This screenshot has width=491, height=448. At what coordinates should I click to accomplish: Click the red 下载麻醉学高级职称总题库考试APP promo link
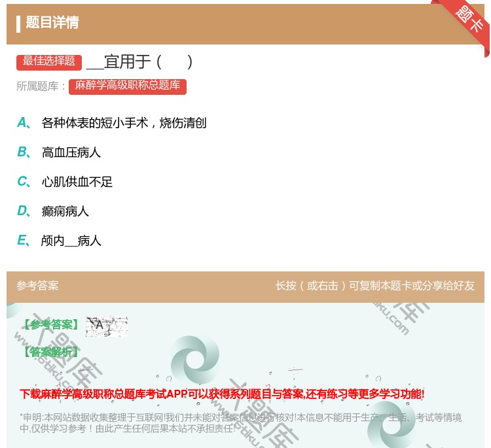click(x=222, y=394)
